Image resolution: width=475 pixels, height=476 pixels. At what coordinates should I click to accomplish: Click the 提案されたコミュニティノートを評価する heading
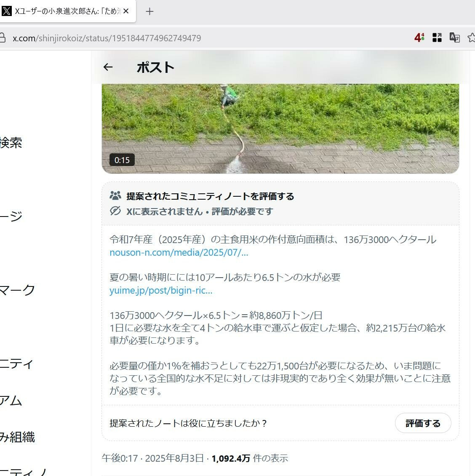pos(210,196)
